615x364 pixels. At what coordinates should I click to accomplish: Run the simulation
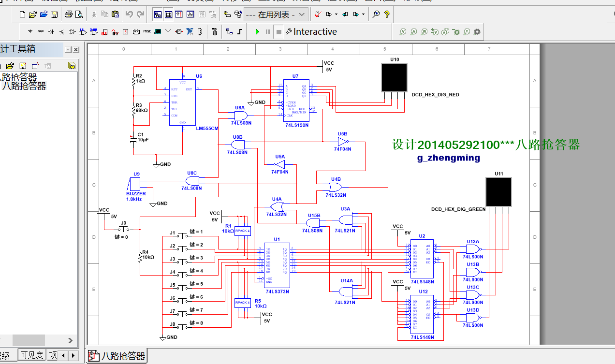coord(257,31)
